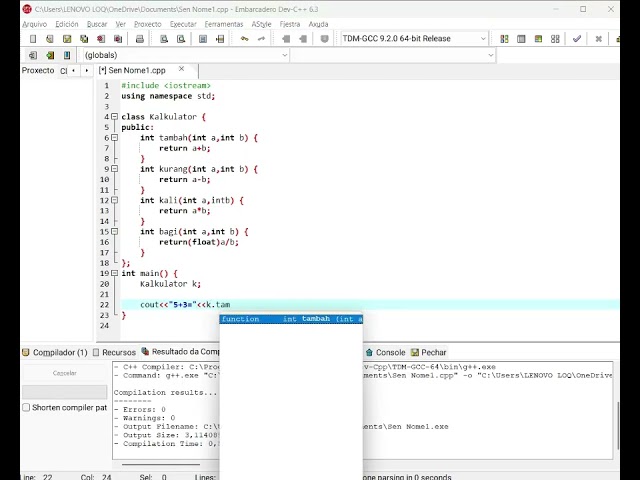Image resolution: width=640 pixels, height=480 pixels.
Task: Click the Open file toolbar icon
Action: pyautogui.click(x=50, y=39)
